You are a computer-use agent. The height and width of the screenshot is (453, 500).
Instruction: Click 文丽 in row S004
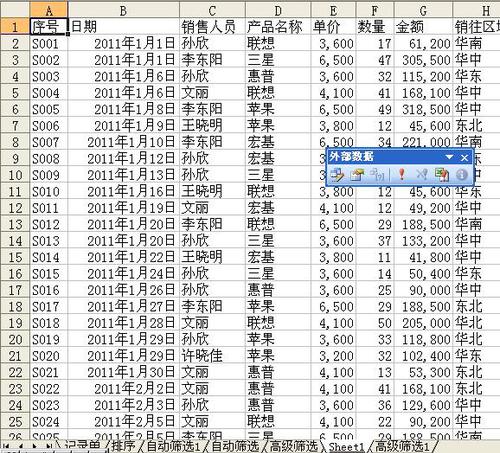click(x=212, y=93)
